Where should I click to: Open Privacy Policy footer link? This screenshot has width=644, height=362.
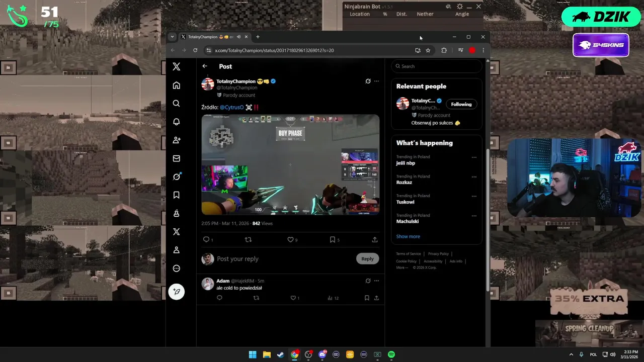[x=438, y=254]
